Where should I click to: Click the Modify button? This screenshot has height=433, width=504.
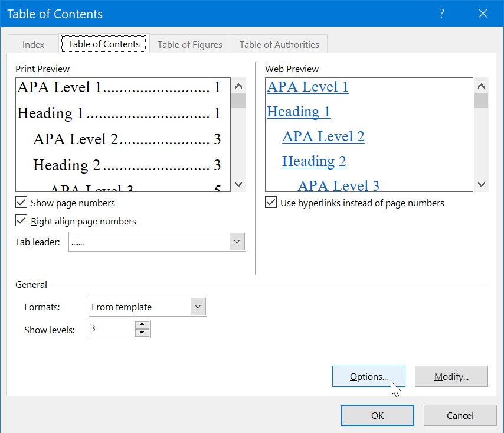(451, 376)
